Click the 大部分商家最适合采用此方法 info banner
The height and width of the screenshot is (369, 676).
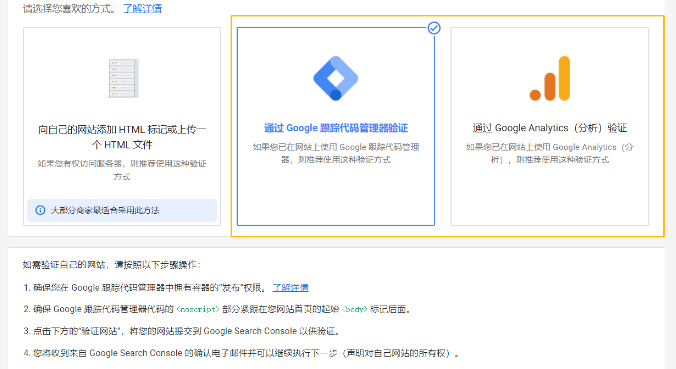122,210
